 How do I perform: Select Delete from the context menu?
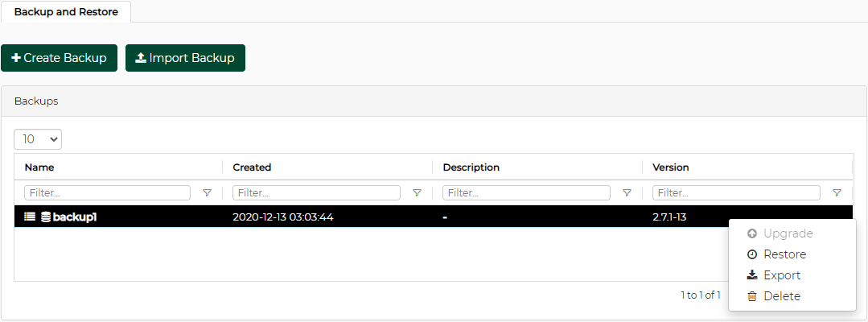[781, 296]
